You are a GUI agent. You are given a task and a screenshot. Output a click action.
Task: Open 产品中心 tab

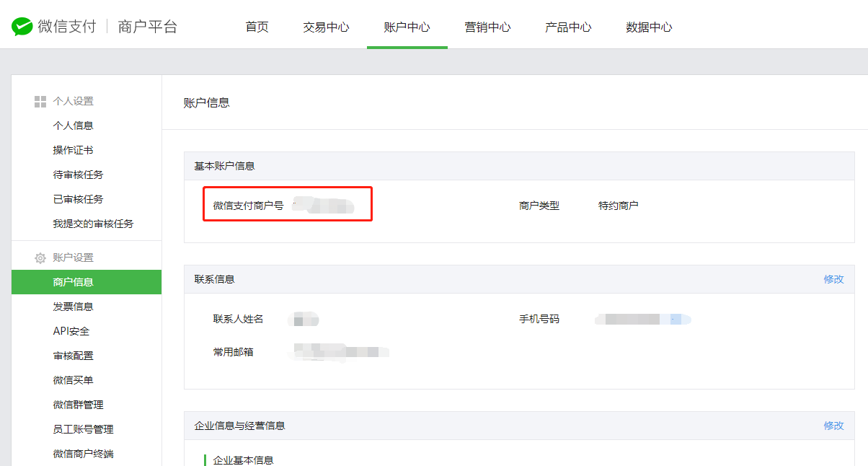(x=569, y=27)
